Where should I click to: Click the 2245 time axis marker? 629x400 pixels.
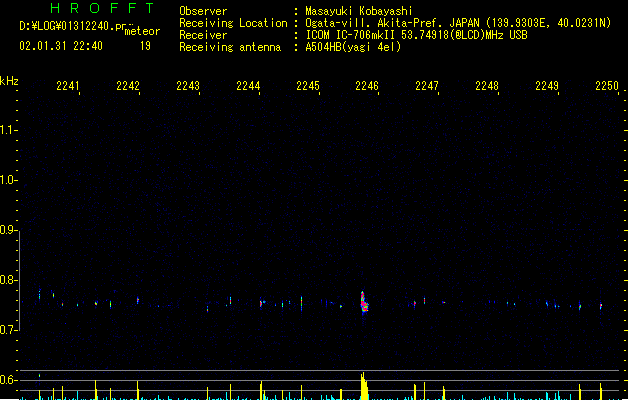(308, 86)
